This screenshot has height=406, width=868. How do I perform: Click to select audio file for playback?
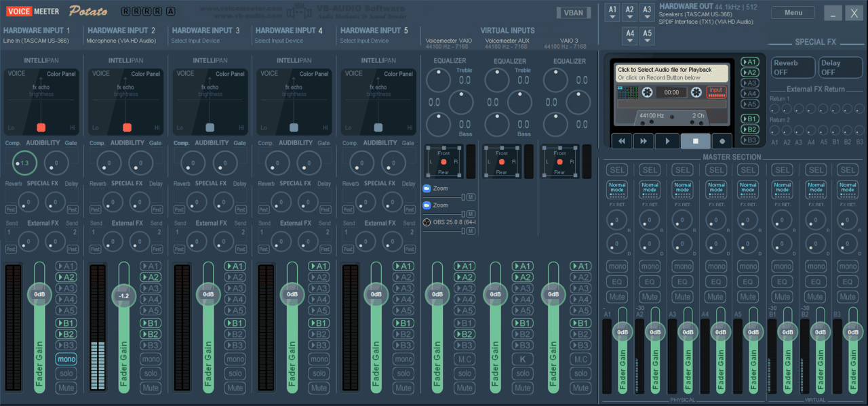pyautogui.click(x=671, y=73)
